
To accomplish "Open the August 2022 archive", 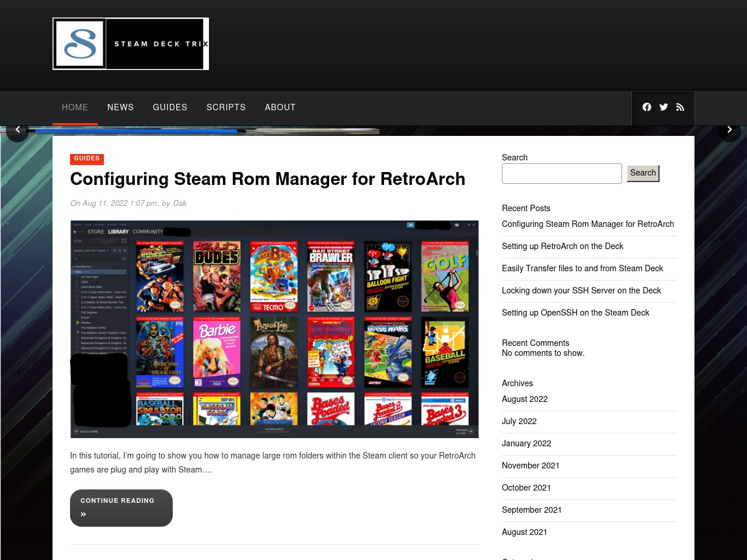I will (525, 399).
